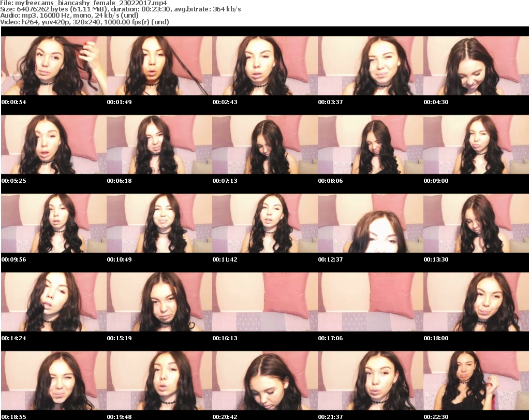This screenshot has height=420, width=530.
Task: Select the timestamp label 00:05:25
Action: 13,181
